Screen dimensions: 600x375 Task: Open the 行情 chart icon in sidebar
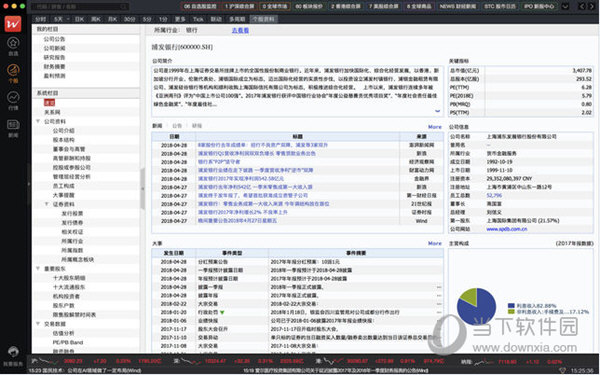click(13, 97)
